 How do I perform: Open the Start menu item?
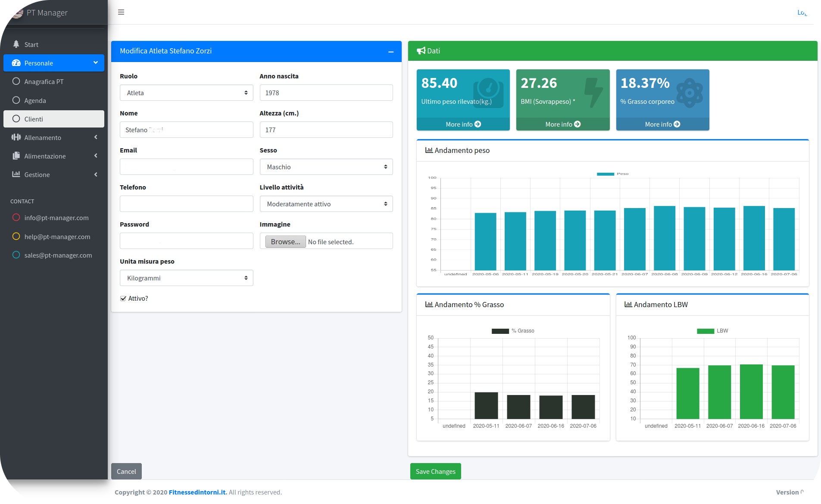(x=54, y=44)
